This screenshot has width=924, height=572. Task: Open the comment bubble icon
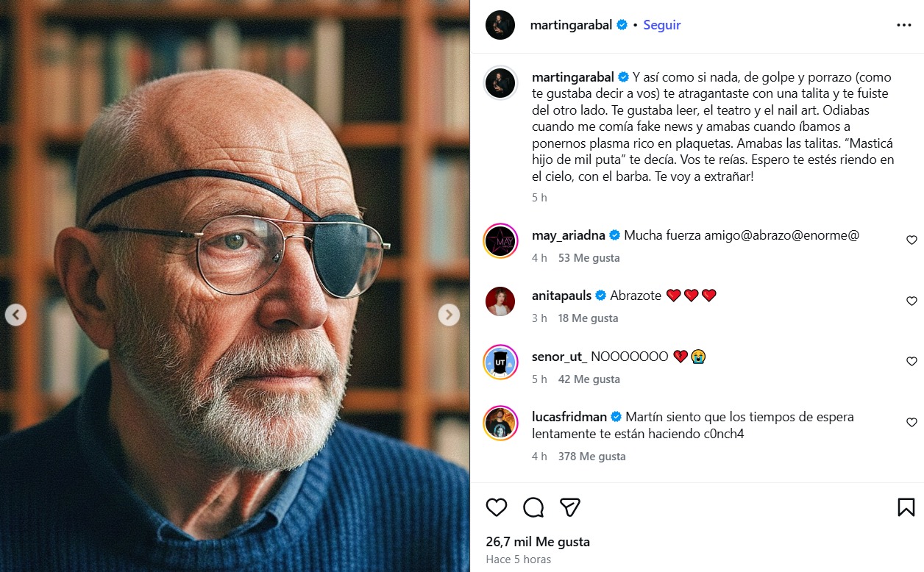pyautogui.click(x=533, y=507)
